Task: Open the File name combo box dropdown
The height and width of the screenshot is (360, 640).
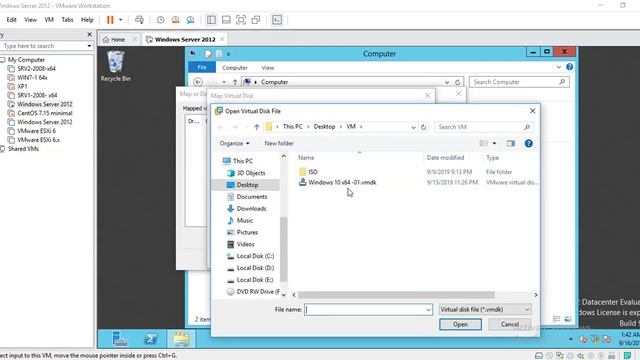Action: tap(428, 310)
